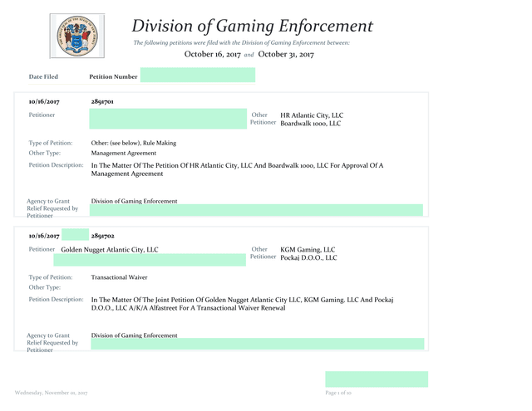532x411 pixels.
Task: Click the 'October 16, 2017' start date
Action: pos(213,54)
